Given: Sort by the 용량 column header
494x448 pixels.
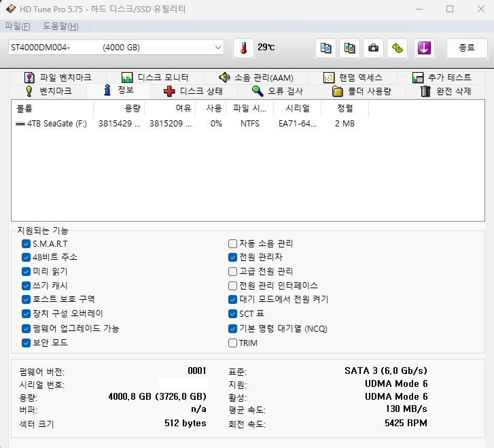Looking at the screenshot, I should point(119,109).
